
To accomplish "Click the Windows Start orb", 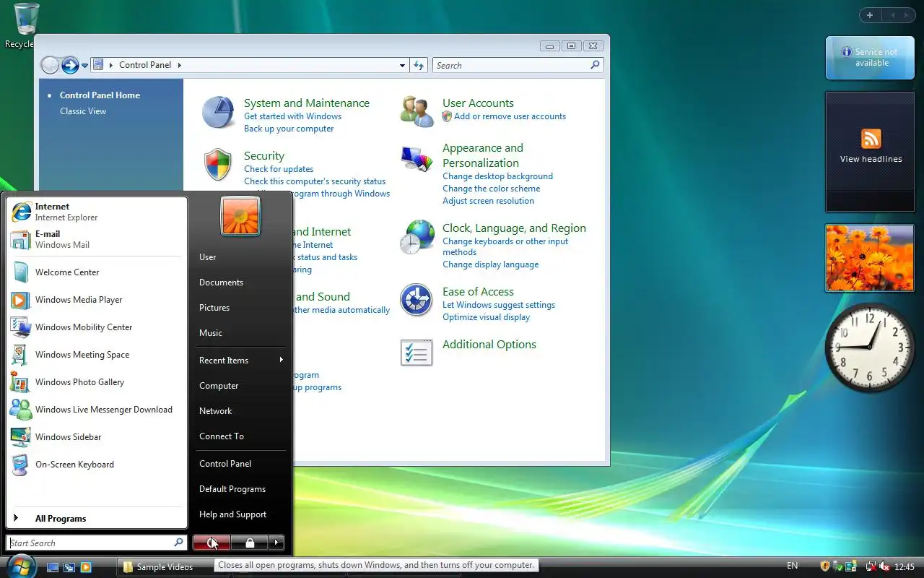I will click(19, 566).
